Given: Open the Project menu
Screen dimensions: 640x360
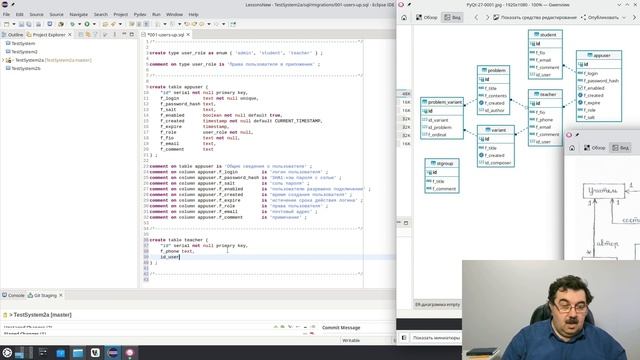Looking at the screenshot, I should (x=120, y=14).
